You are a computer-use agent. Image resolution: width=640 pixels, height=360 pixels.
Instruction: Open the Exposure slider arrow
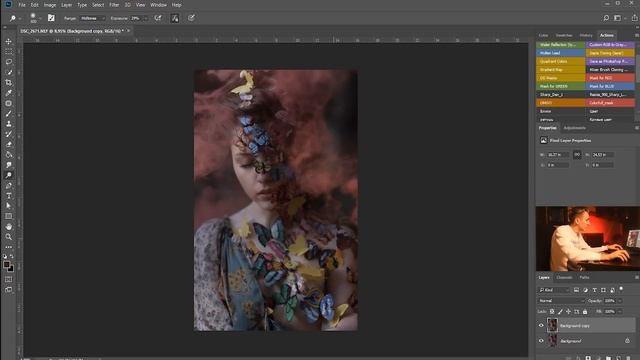point(146,18)
